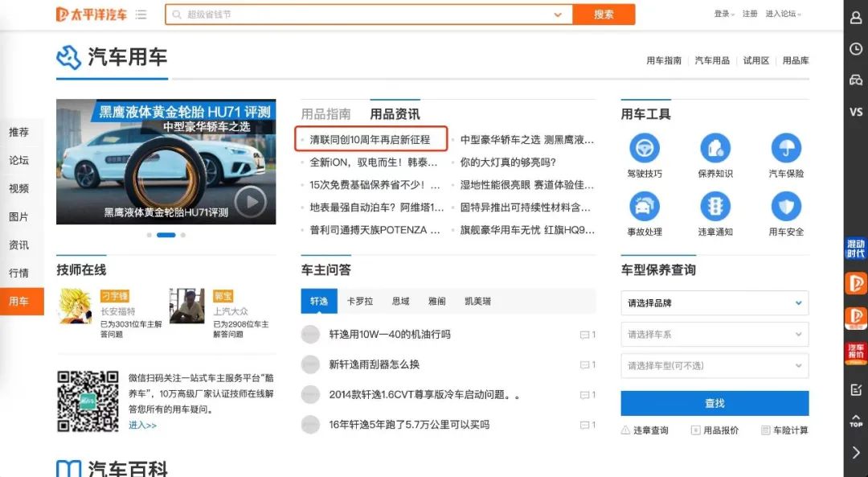868x477 pixels.
Task: Click technician avatar of 长安福特 expert
Action: pyautogui.click(x=76, y=306)
